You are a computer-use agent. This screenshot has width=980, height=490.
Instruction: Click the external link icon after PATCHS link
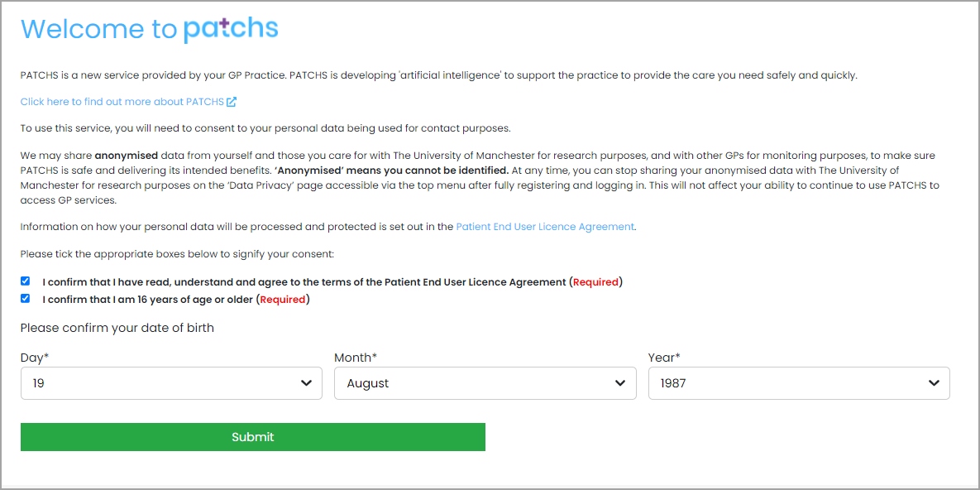pos(232,101)
